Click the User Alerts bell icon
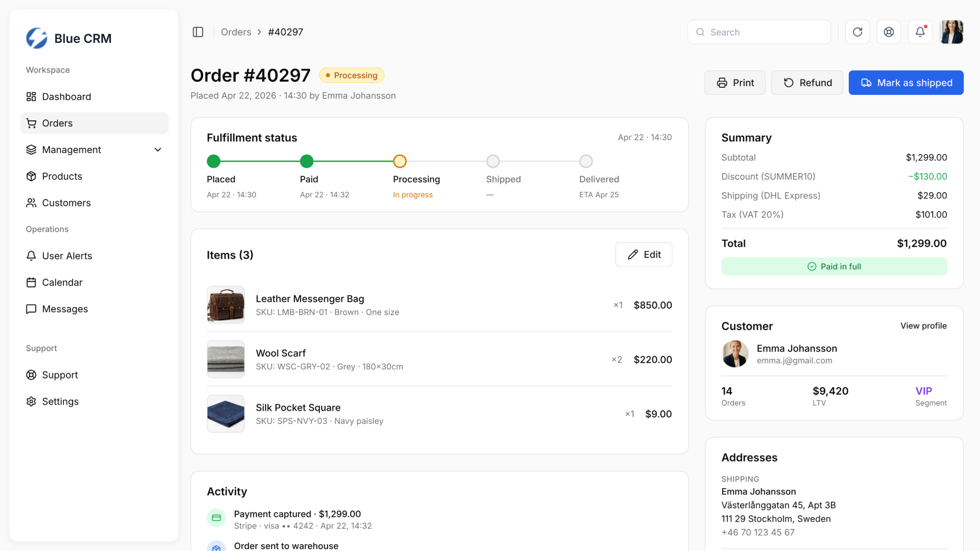This screenshot has height=551, width=980. coord(31,256)
